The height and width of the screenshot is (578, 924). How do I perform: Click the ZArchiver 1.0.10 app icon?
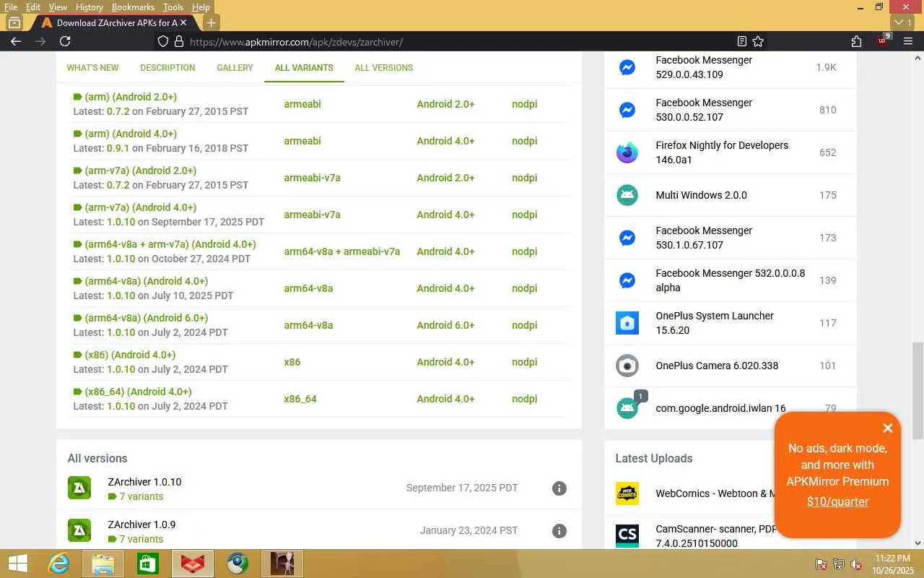click(79, 488)
